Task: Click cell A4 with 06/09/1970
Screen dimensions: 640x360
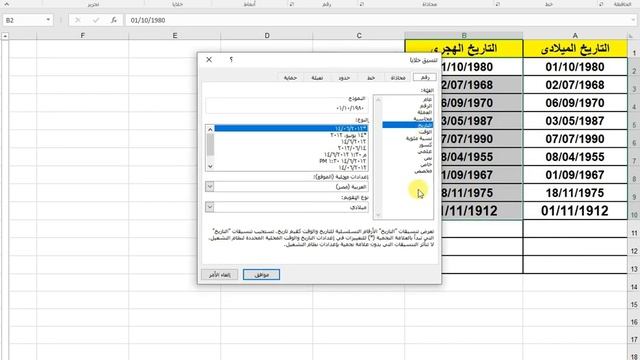Action: [x=575, y=103]
